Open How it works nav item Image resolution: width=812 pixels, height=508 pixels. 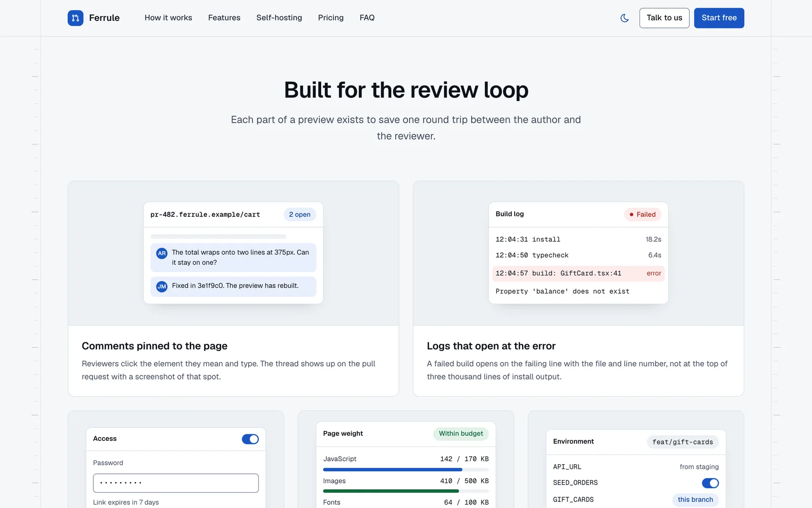click(x=168, y=18)
